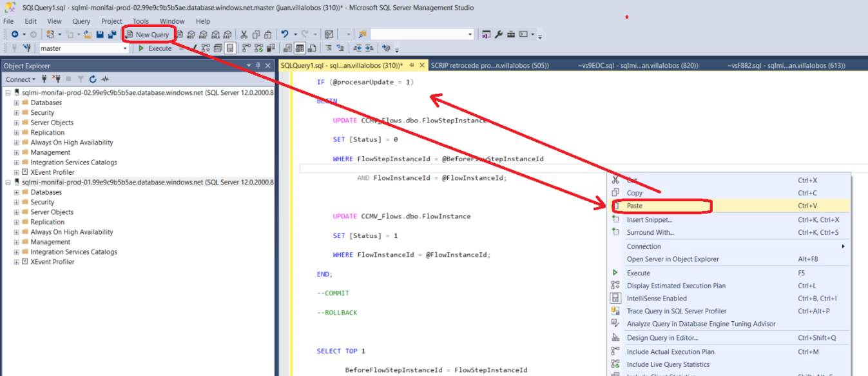Image resolution: width=868 pixels, height=376 pixels.
Task: Click the New Query toolbar button
Action: (147, 35)
